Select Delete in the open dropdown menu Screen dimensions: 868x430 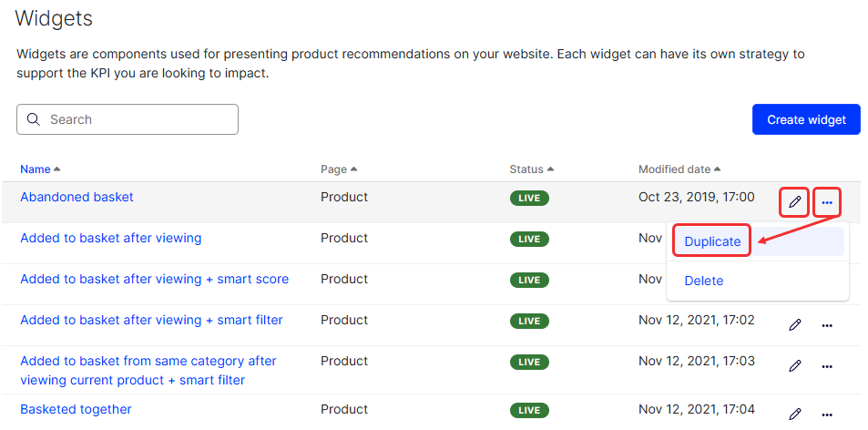pos(703,281)
